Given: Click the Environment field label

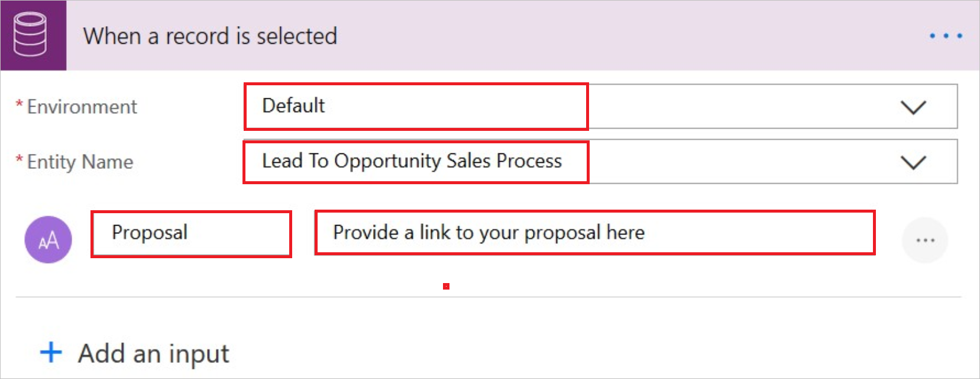Looking at the screenshot, I should tap(82, 107).
